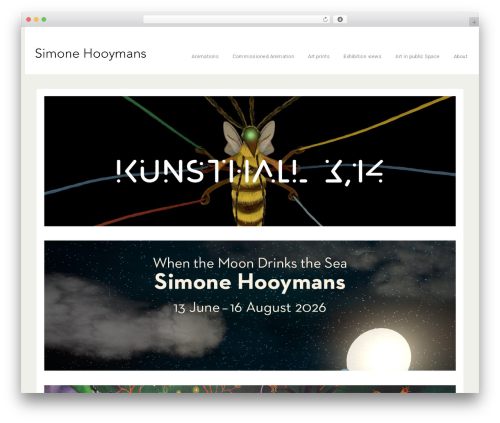Image resolution: width=500 pixels, height=423 pixels.
Task: Click the round download icon beside the address bar
Action: (340, 20)
